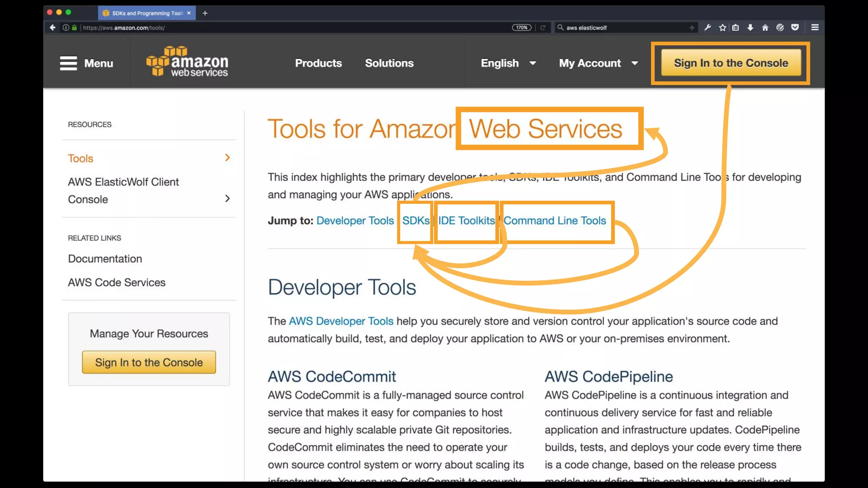This screenshot has height=488, width=868.
Task: Save page to Pocket icon
Action: coord(795,28)
